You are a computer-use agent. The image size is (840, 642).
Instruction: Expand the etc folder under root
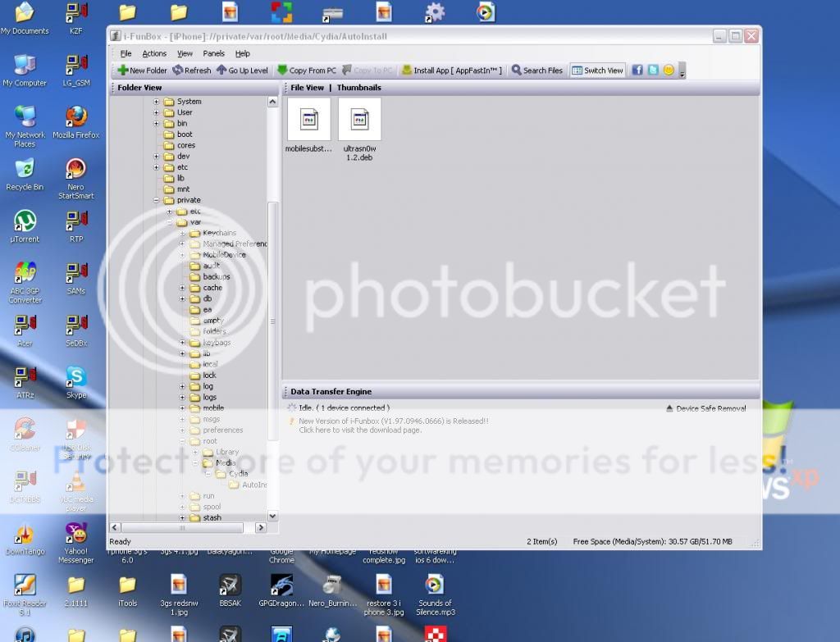(x=157, y=167)
